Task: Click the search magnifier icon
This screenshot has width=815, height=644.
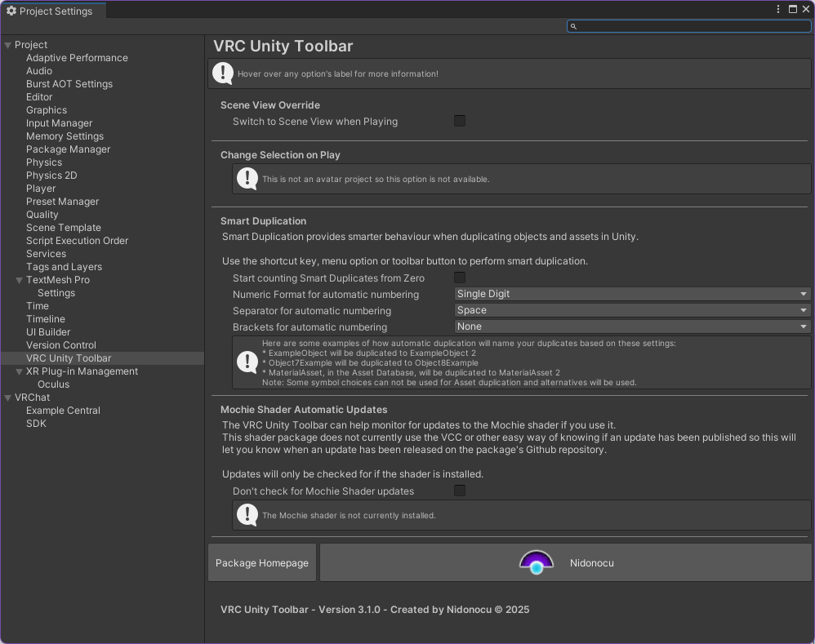Action: pos(574,26)
